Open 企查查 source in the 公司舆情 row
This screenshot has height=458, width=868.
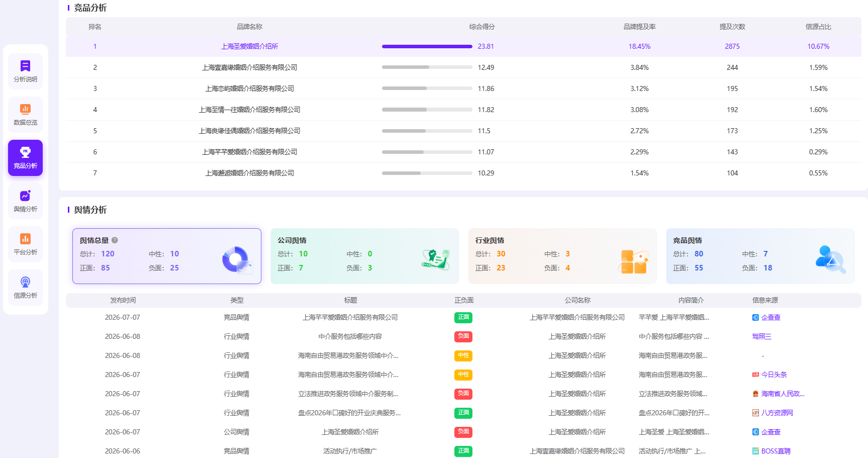(x=770, y=432)
